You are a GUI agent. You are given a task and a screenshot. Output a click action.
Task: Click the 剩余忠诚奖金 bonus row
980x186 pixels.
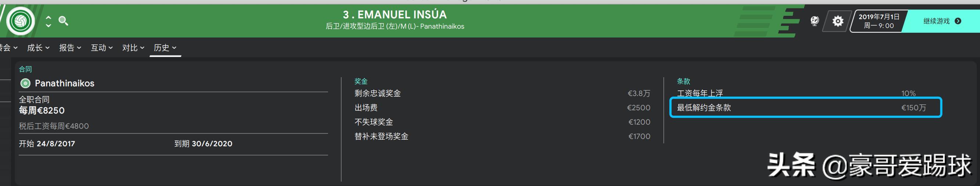pyautogui.click(x=502, y=93)
